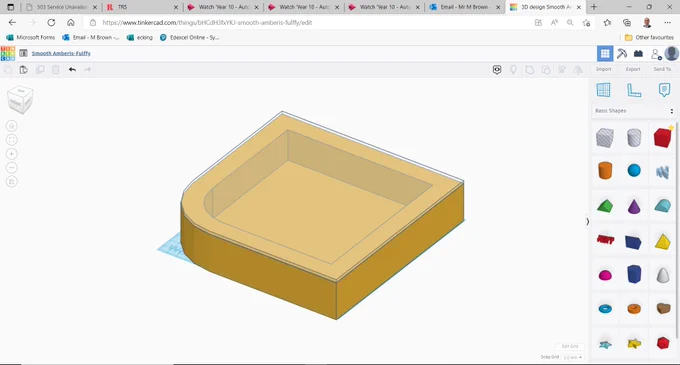680x365 pixels.
Task: Click Fit all in view button
Action: coord(12,140)
